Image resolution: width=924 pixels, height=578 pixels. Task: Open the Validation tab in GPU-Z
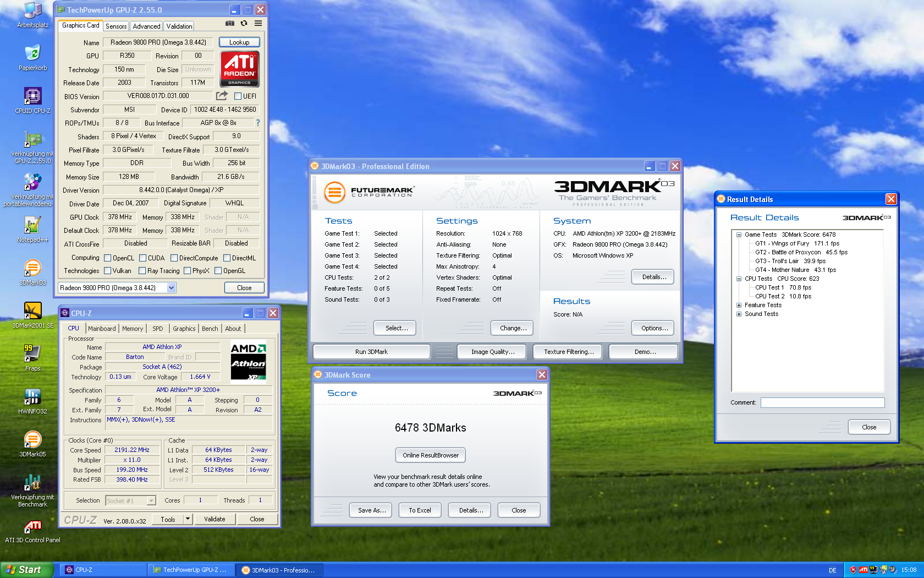179,26
